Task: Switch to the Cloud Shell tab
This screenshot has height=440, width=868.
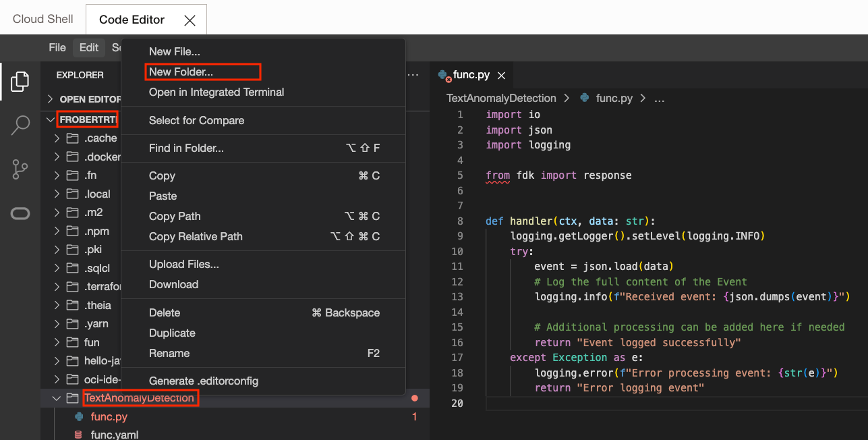Action: click(x=42, y=19)
